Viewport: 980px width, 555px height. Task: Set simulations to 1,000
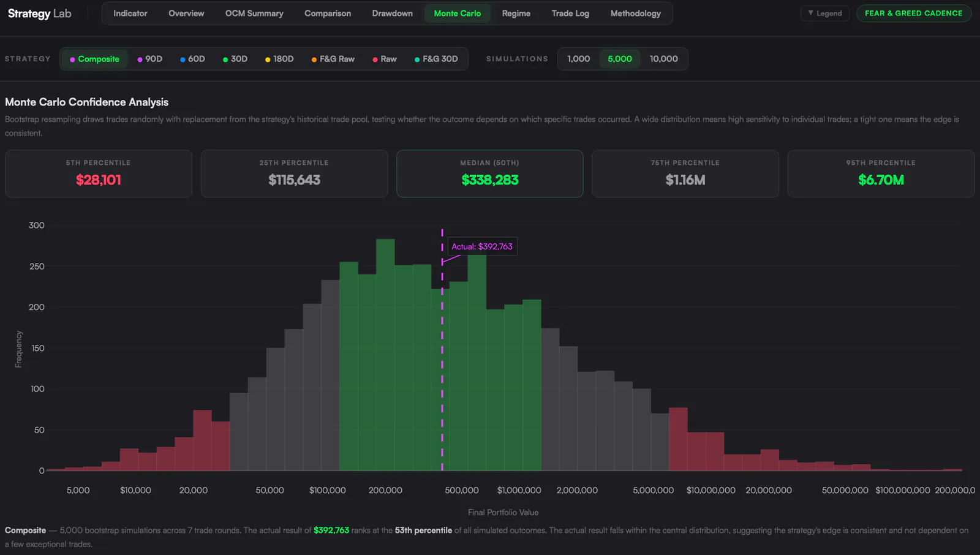tap(578, 59)
